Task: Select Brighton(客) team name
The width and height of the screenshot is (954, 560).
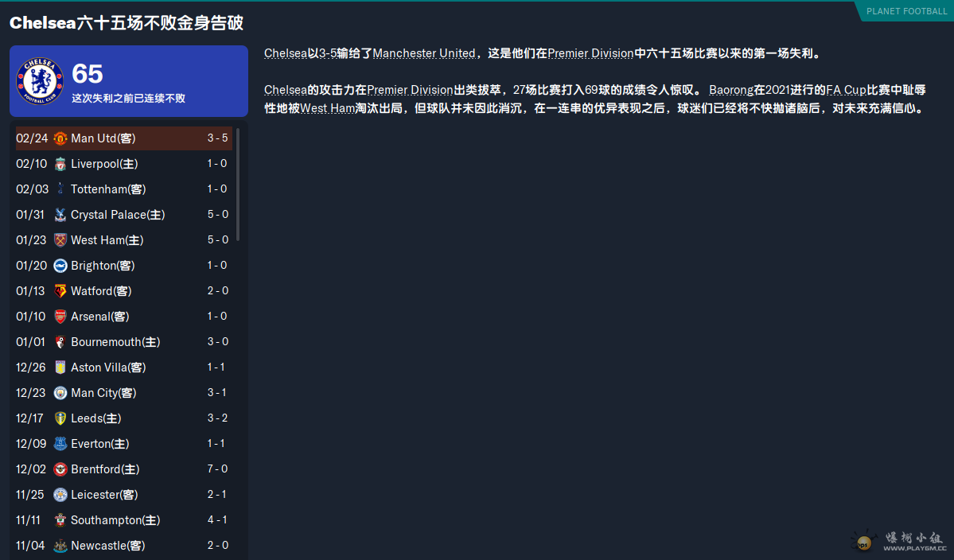Action: pyautogui.click(x=103, y=266)
